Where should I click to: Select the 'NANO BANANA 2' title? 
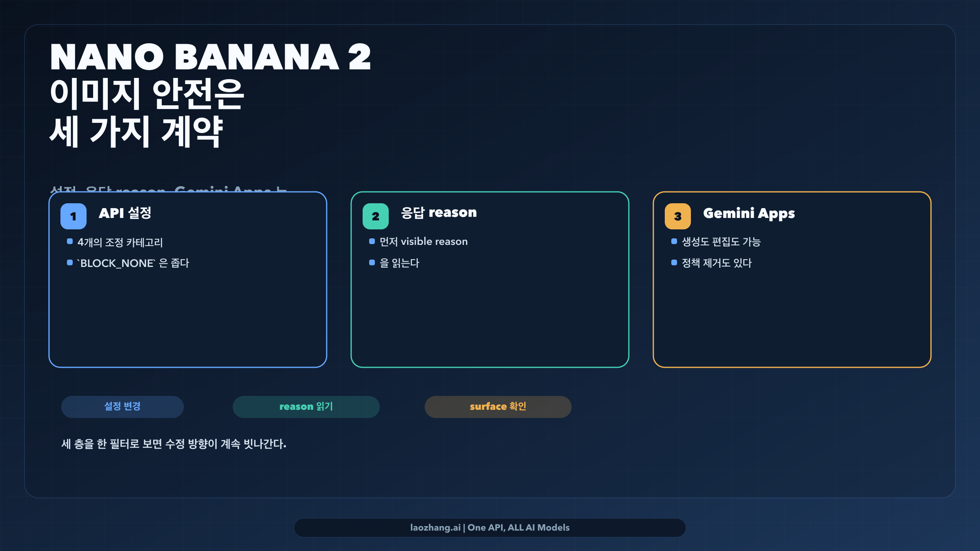[210, 57]
